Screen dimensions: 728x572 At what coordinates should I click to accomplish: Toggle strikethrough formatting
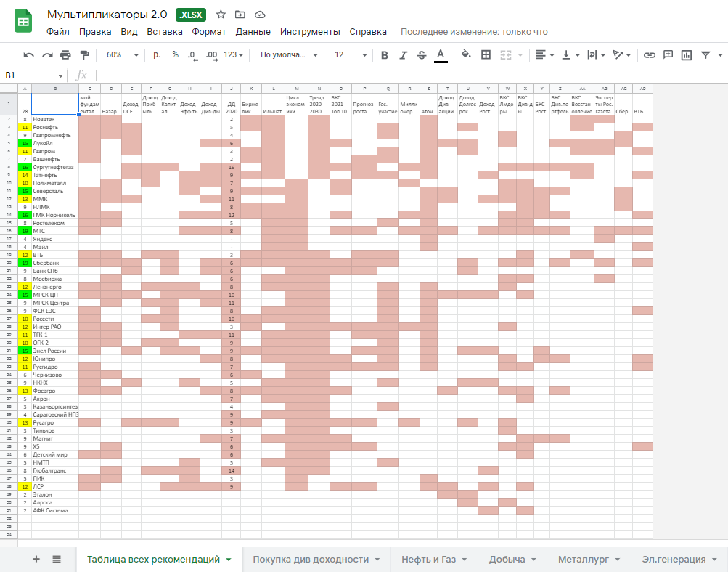[422, 54]
